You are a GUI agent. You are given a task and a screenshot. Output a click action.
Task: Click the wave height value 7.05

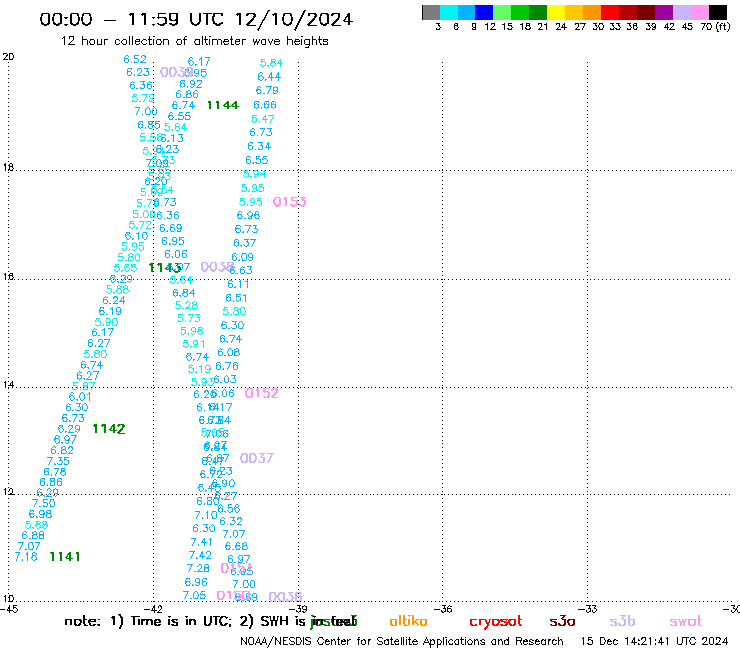coord(194,595)
